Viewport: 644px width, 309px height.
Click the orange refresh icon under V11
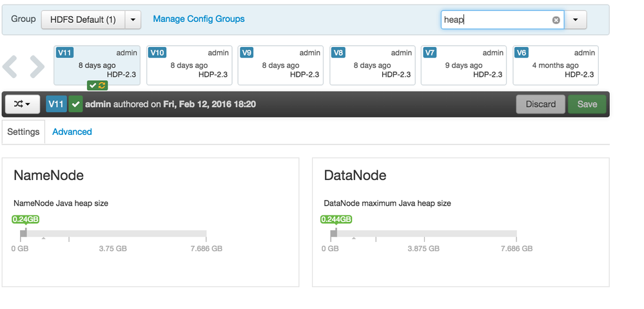(102, 86)
